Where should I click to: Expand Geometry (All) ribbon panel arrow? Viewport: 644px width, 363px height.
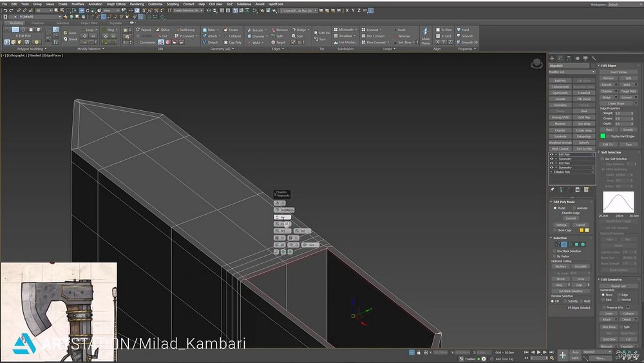pos(233,49)
